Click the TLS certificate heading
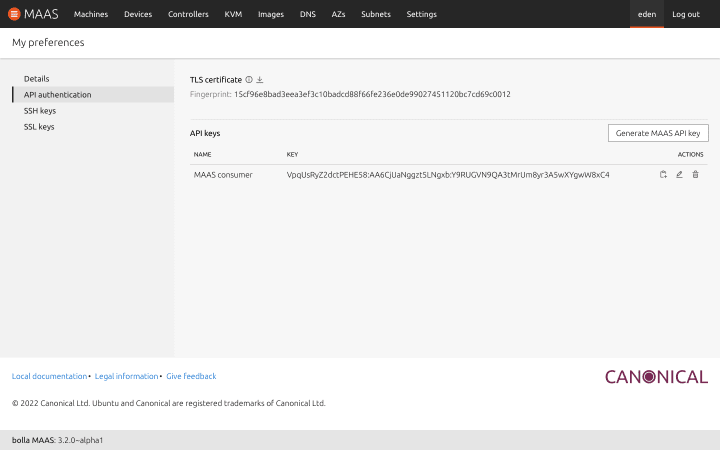This screenshot has height=450, width=720. point(216,79)
